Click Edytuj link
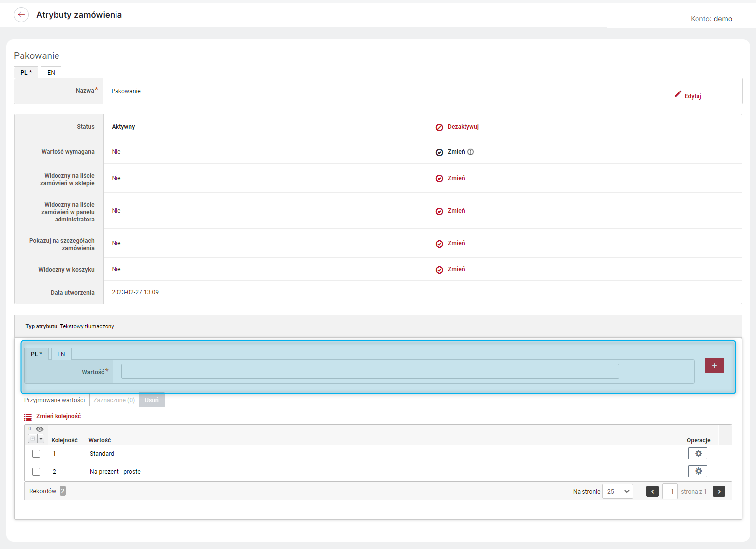Image resolution: width=756 pixels, height=549 pixels. (693, 96)
